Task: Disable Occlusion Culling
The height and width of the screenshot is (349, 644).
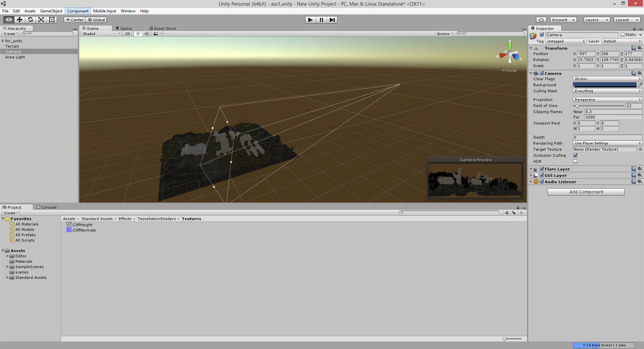Action: pyautogui.click(x=575, y=155)
